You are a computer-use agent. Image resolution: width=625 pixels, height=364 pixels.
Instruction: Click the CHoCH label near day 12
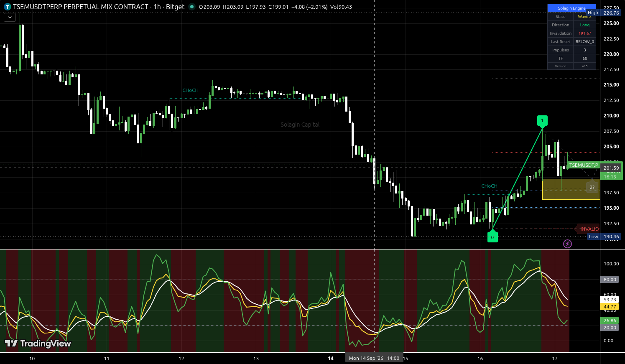pos(190,90)
